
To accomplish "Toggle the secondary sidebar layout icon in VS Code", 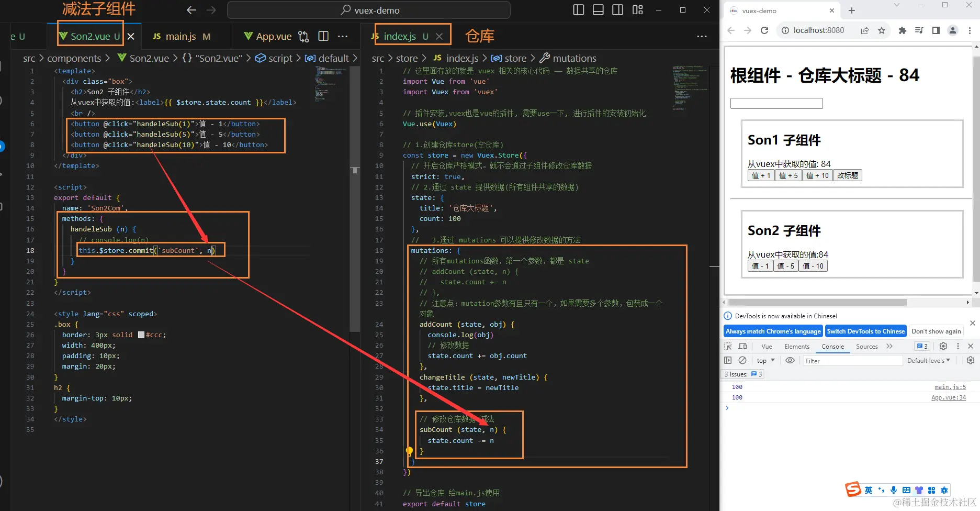I will (617, 10).
